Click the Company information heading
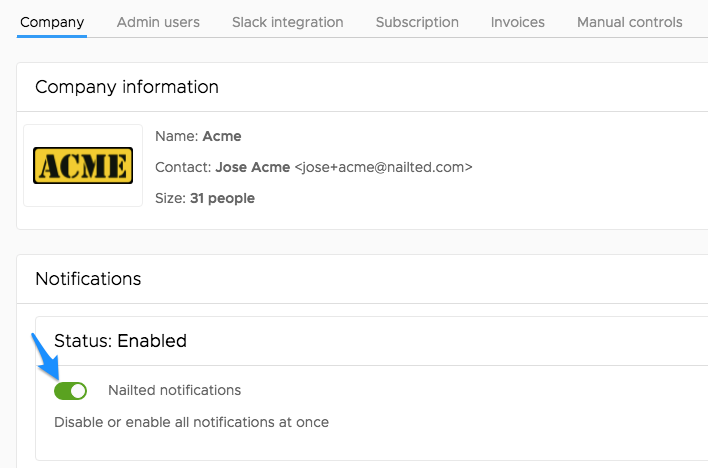 coord(127,87)
